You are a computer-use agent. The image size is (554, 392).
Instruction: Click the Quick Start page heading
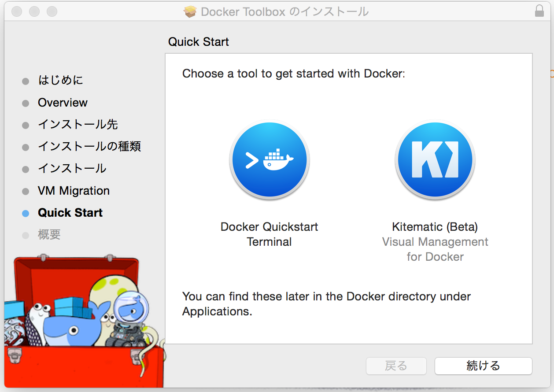pos(199,42)
